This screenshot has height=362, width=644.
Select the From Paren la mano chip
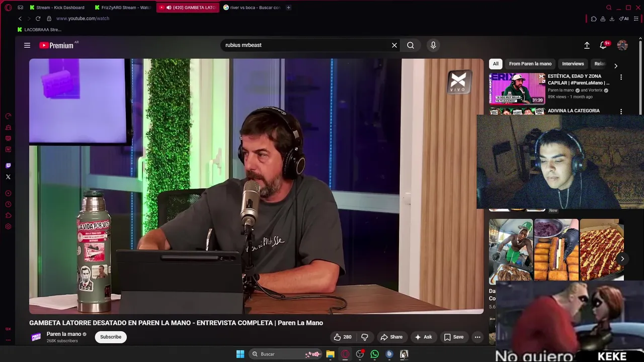click(x=530, y=64)
